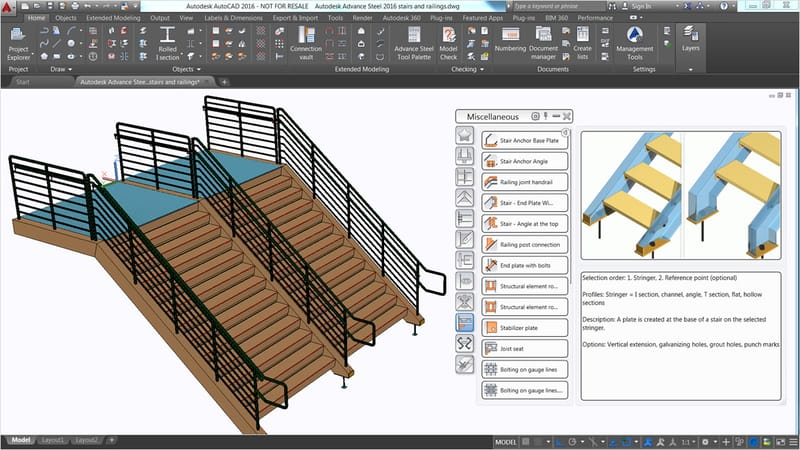This screenshot has width=800, height=450.
Task: Expand the Layers panel arrow
Action: tap(690, 69)
